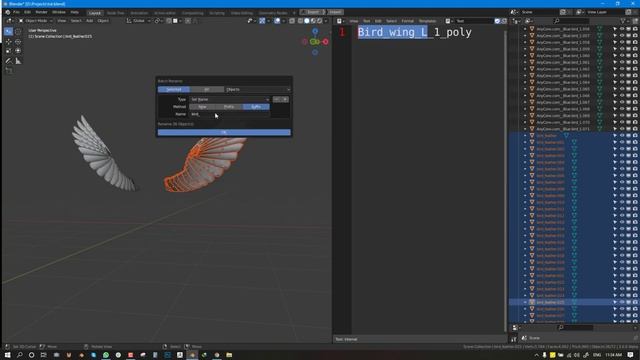Screen dimensions: 640x360
Task: Expand the AnyConv.com__Bluebird_1.071 outliner row
Action: click(525, 129)
